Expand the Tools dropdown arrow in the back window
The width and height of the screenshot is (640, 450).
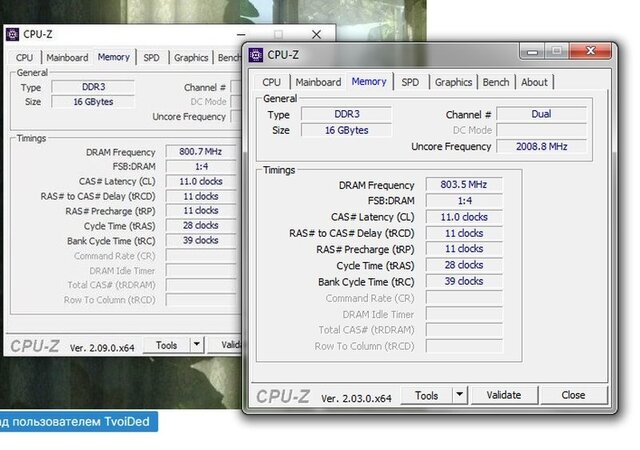click(196, 345)
